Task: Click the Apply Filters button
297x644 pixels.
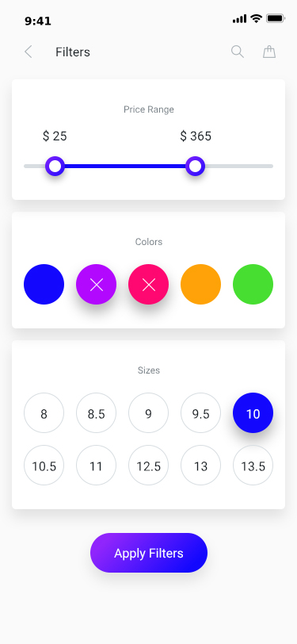Action: click(x=149, y=553)
